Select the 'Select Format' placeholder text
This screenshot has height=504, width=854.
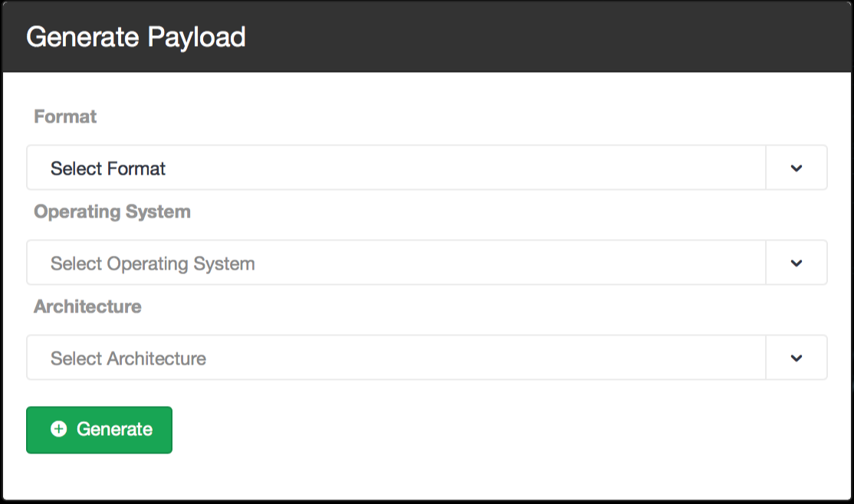click(x=108, y=169)
